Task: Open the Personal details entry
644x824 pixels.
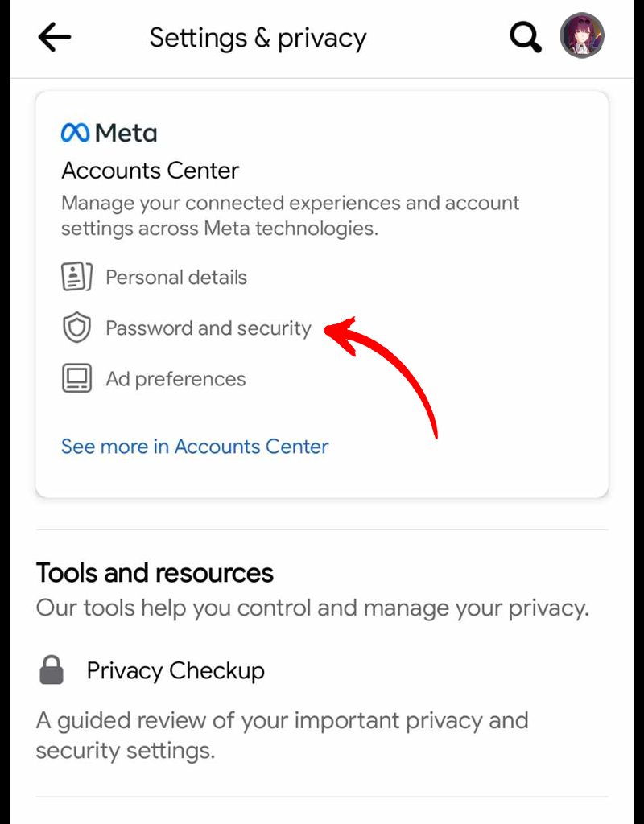Action: coord(176,278)
